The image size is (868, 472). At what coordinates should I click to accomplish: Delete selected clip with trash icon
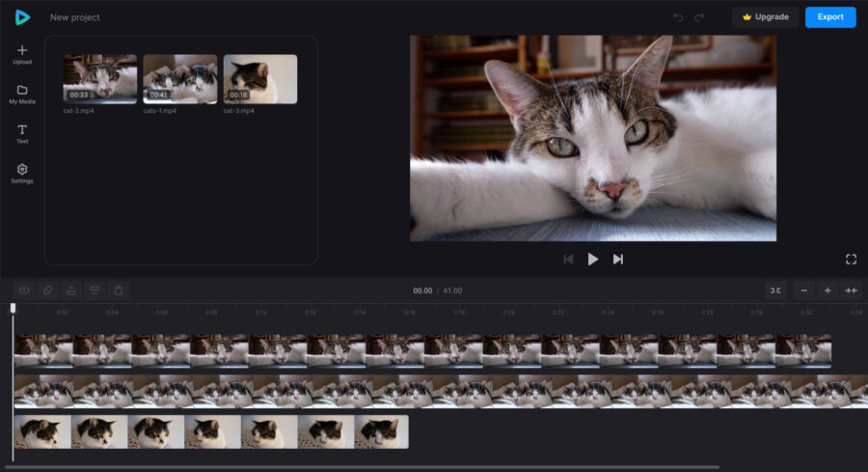tap(119, 291)
